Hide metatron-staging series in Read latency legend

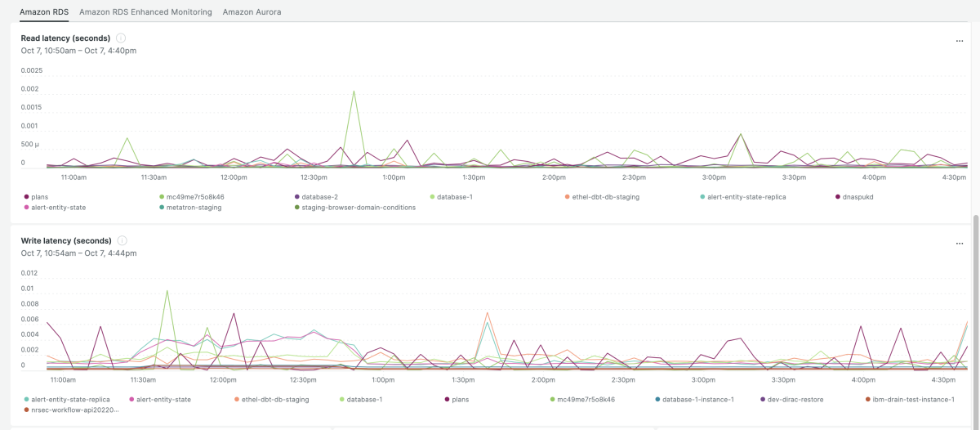click(190, 208)
